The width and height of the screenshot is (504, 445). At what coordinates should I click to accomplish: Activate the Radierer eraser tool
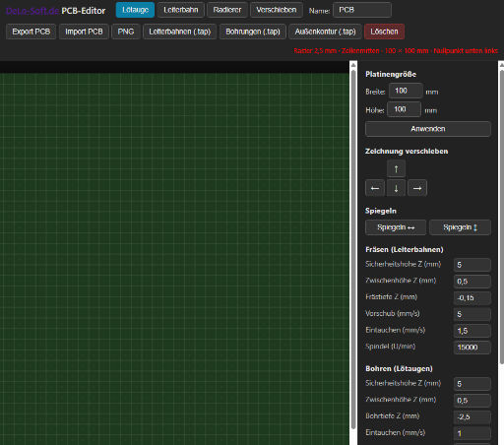227,10
